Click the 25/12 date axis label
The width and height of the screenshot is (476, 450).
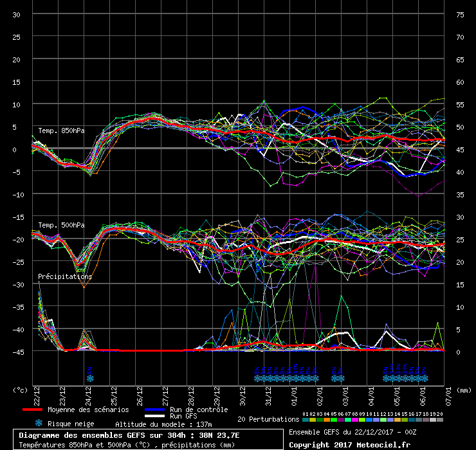114,396
